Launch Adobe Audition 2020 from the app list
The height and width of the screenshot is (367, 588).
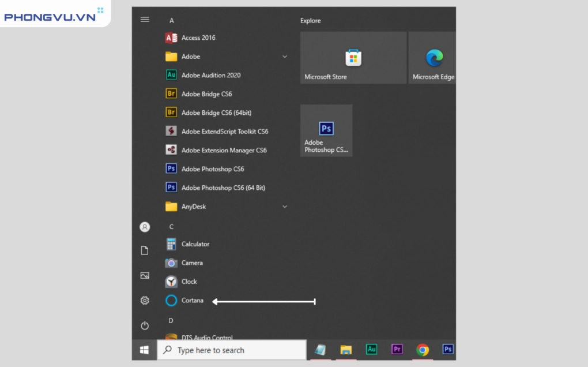[x=210, y=76]
